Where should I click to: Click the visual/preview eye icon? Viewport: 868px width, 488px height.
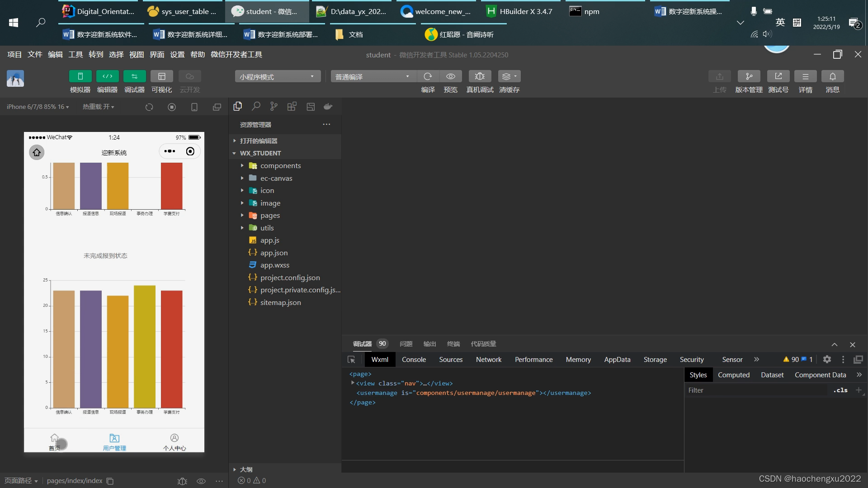click(x=451, y=76)
